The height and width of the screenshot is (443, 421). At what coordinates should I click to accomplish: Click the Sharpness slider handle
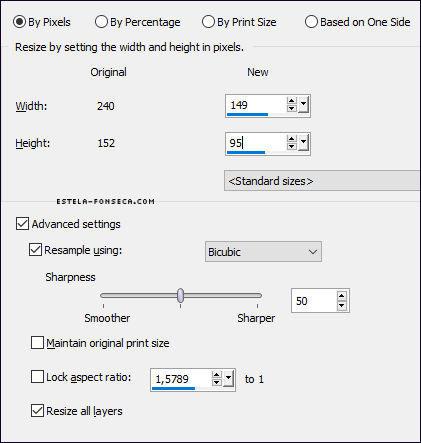tap(180, 295)
